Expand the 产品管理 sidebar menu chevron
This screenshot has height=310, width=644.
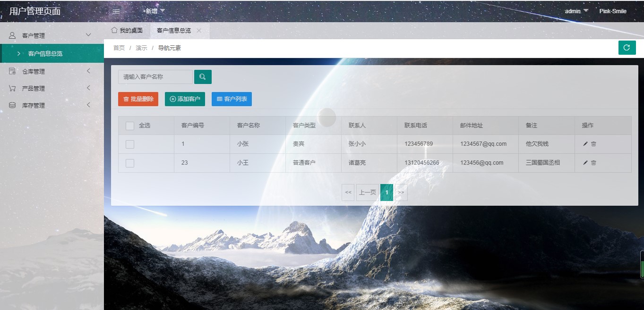[x=88, y=88]
